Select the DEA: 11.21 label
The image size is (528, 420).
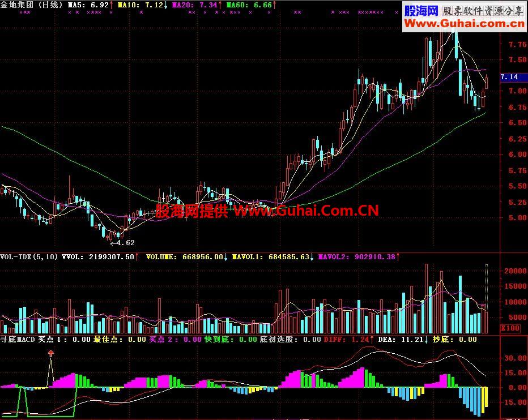(403, 339)
